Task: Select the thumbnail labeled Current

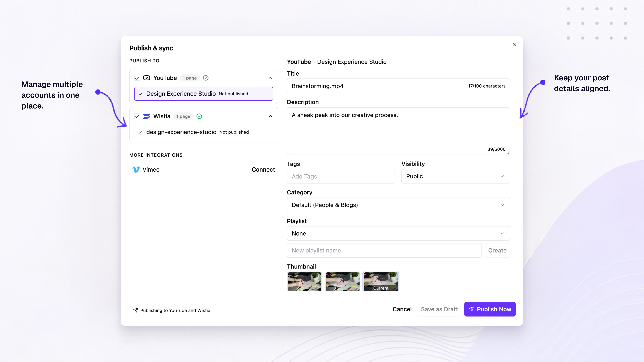Action: coord(381,281)
